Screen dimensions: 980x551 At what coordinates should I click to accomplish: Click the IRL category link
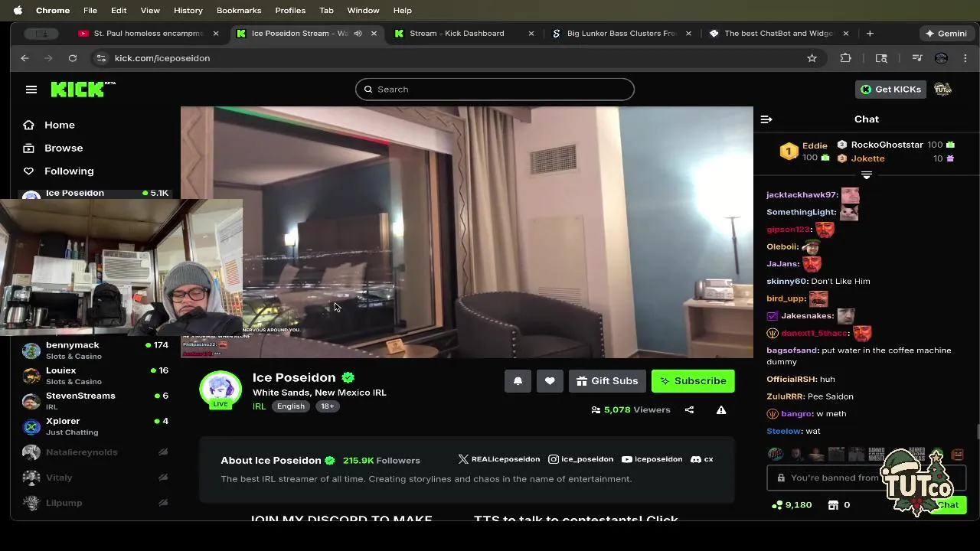click(259, 406)
